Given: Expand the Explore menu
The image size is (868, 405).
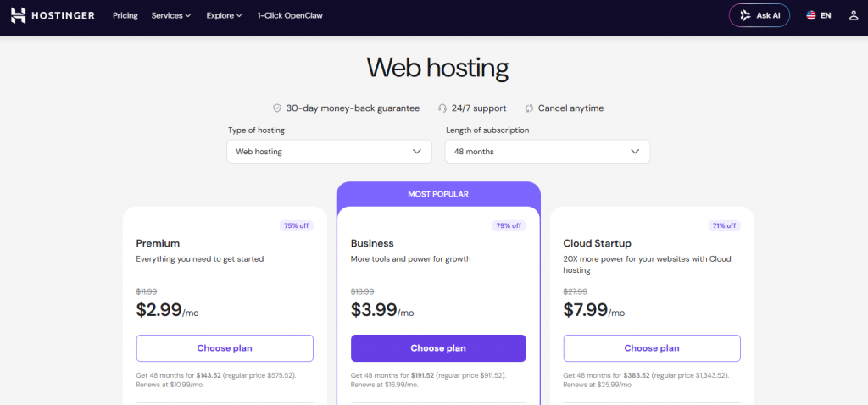Looking at the screenshot, I should [x=224, y=15].
